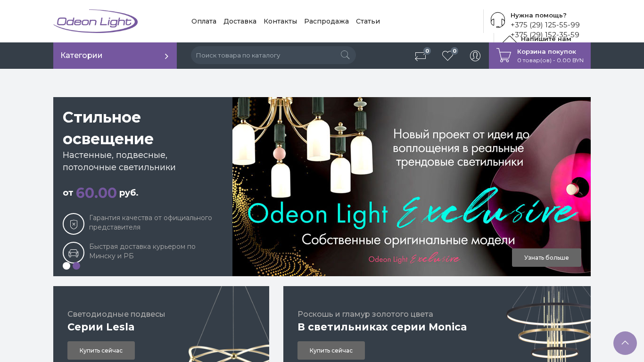Click the Odeon Light Exclusive banner
This screenshot has height=362, width=644.
(x=412, y=187)
